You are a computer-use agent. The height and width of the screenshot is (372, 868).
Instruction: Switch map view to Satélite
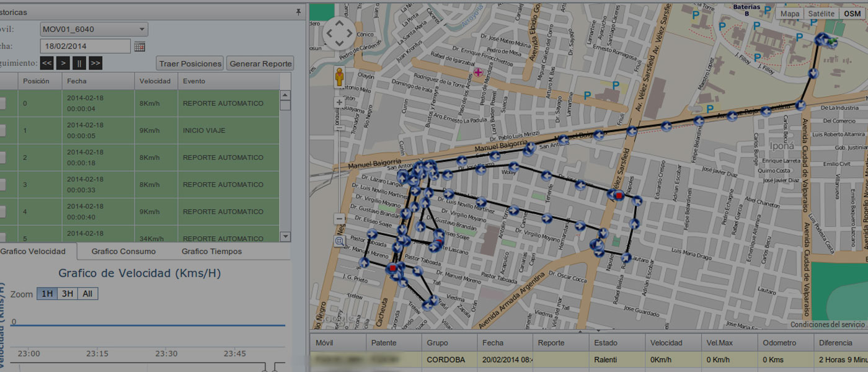click(822, 14)
